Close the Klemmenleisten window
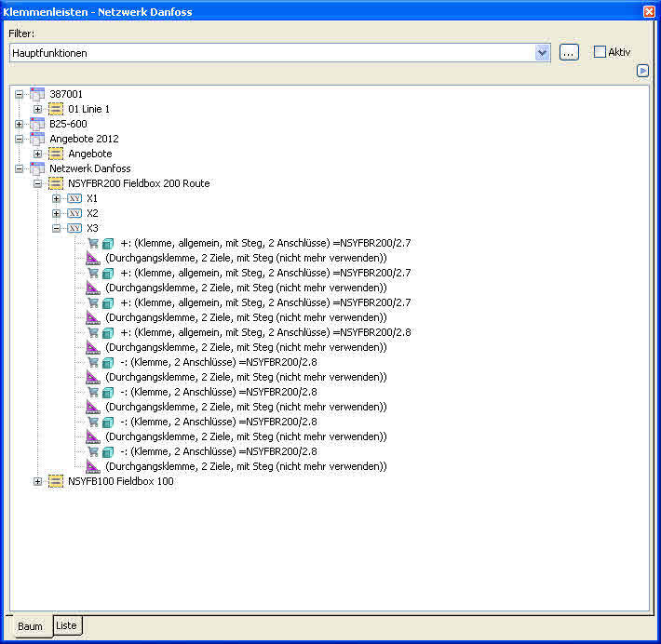 pyautogui.click(x=649, y=12)
